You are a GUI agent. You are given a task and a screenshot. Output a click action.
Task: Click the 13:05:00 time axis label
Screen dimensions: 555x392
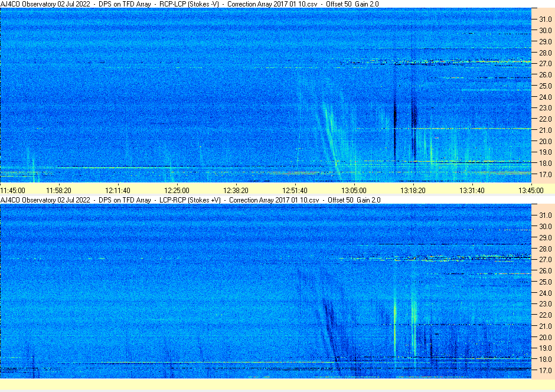click(354, 190)
